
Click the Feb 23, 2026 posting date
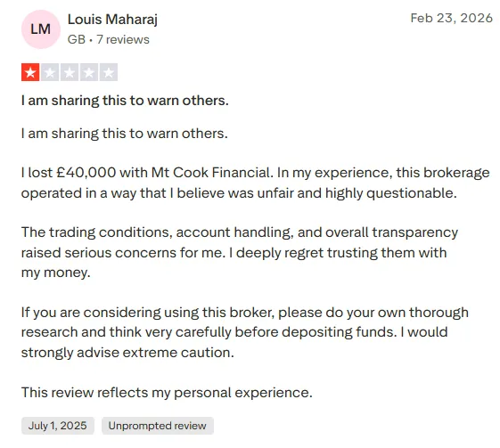point(452,18)
